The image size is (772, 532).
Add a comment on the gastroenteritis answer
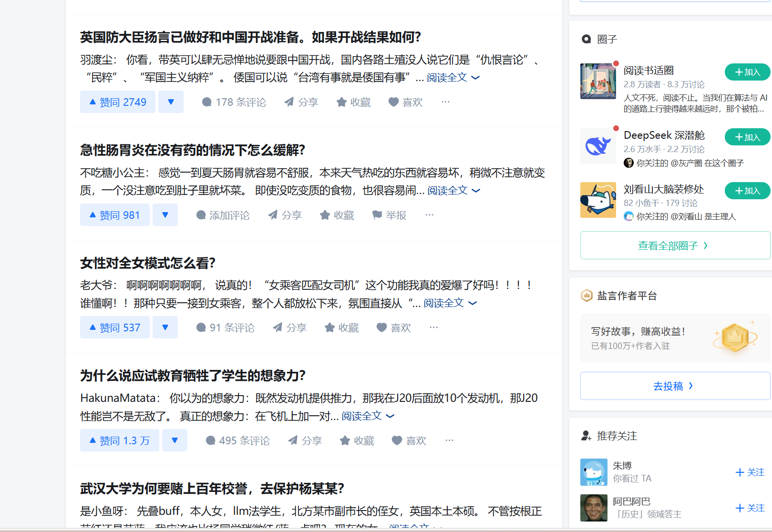click(223, 215)
